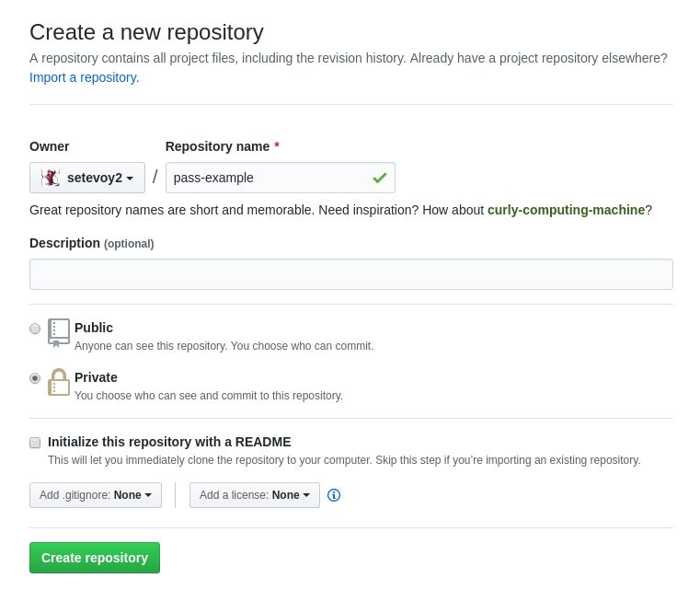Click the Create repository button
Image resolution: width=700 pixels, height=601 pixels.
pos(95,558)
